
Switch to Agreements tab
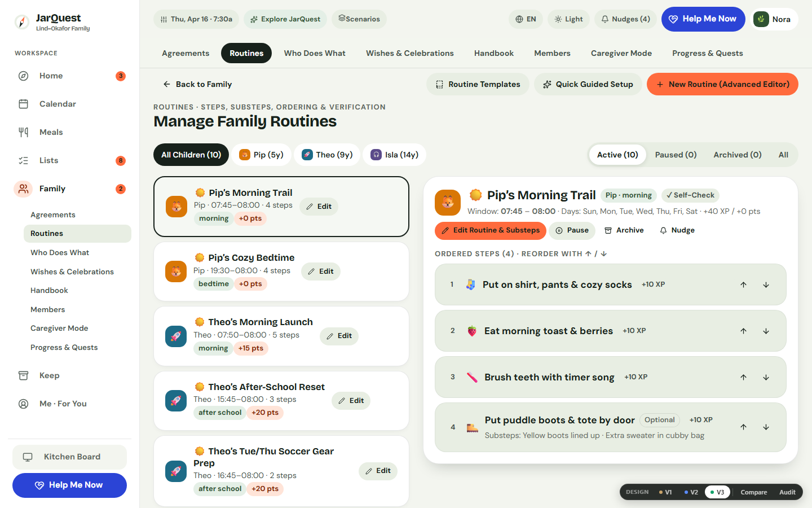point(186,53)
